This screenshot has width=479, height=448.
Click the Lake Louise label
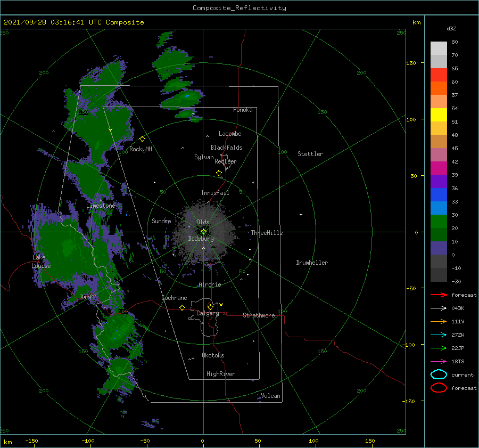41,262
